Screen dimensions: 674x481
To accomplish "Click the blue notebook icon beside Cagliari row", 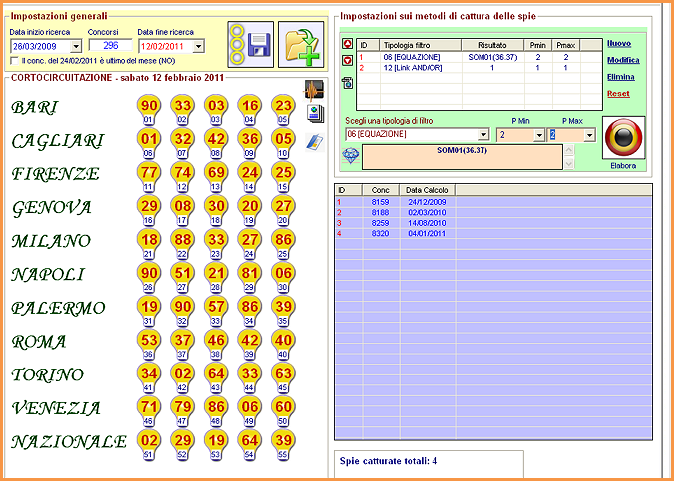I will [x=313, y=142].
